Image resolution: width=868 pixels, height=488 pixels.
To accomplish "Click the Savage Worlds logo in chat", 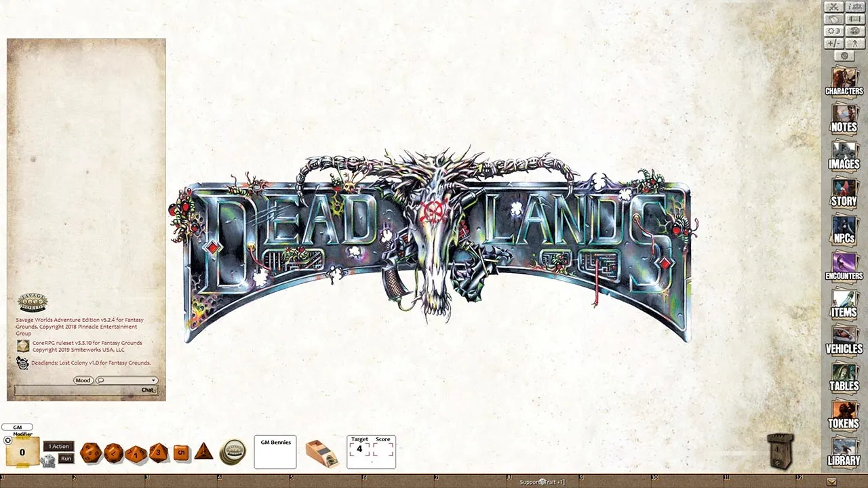I will [x=33, y=303].
